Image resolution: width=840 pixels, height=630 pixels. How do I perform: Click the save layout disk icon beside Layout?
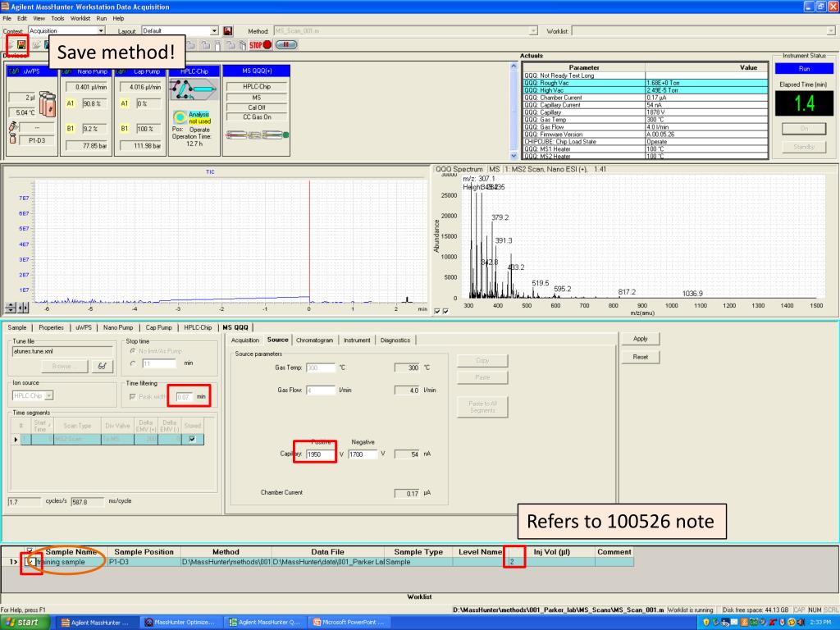coord(228,31)
